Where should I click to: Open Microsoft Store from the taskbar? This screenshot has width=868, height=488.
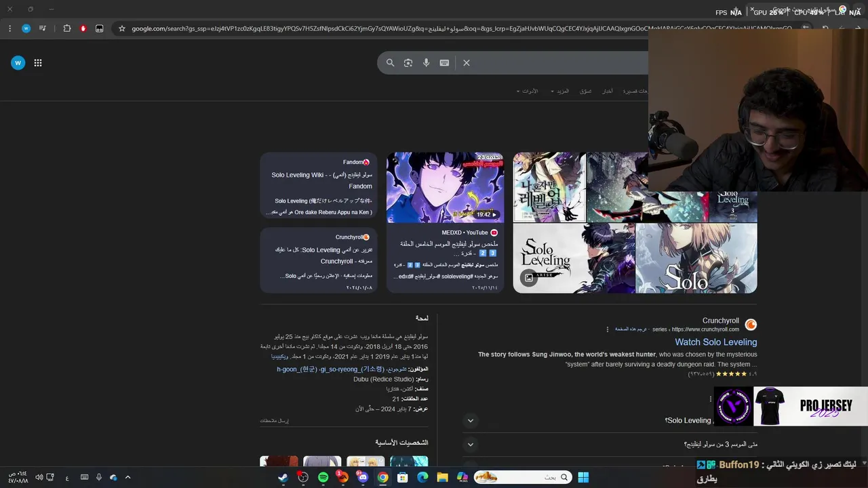[403, 477]
